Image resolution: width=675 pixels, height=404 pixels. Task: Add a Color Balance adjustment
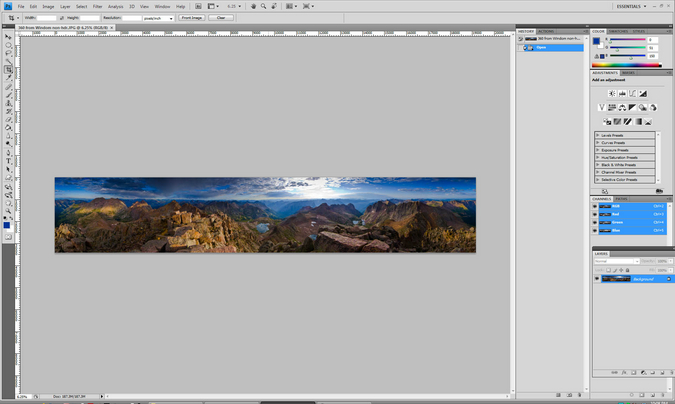(x=622, y=107)
